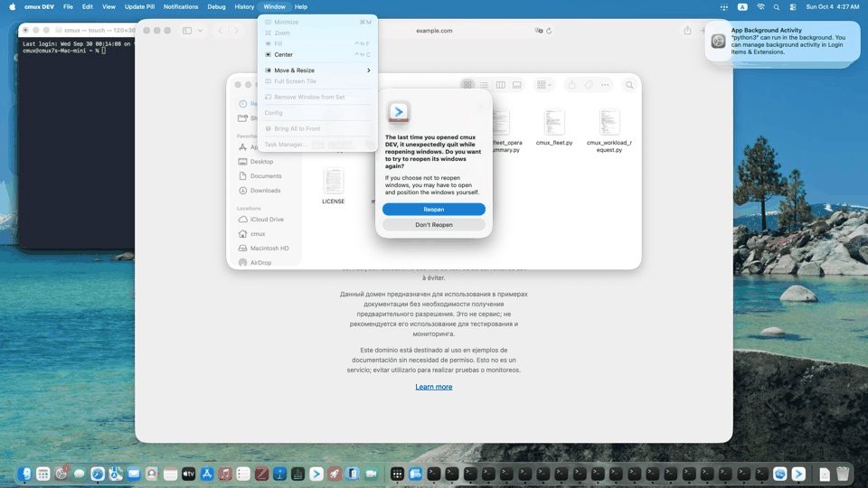
Task: Open Task Manager from the Window menu
Action: tap(317, 145)
